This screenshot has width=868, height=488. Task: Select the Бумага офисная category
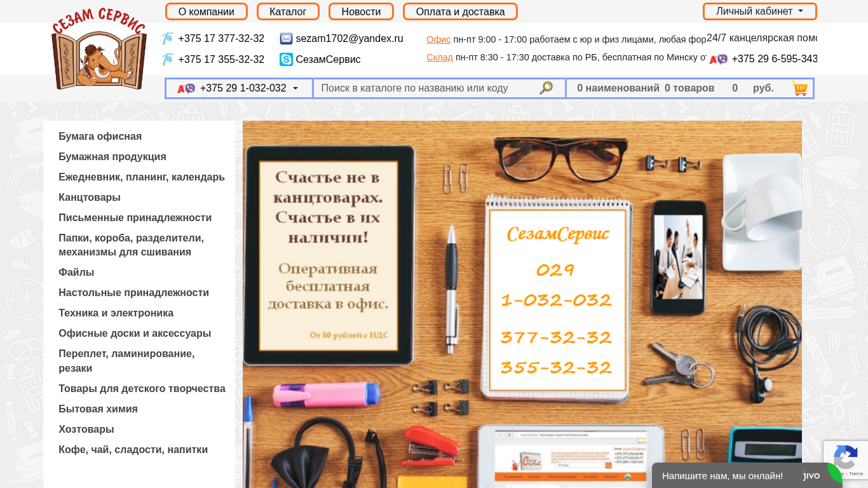click(x=100, y=137)
